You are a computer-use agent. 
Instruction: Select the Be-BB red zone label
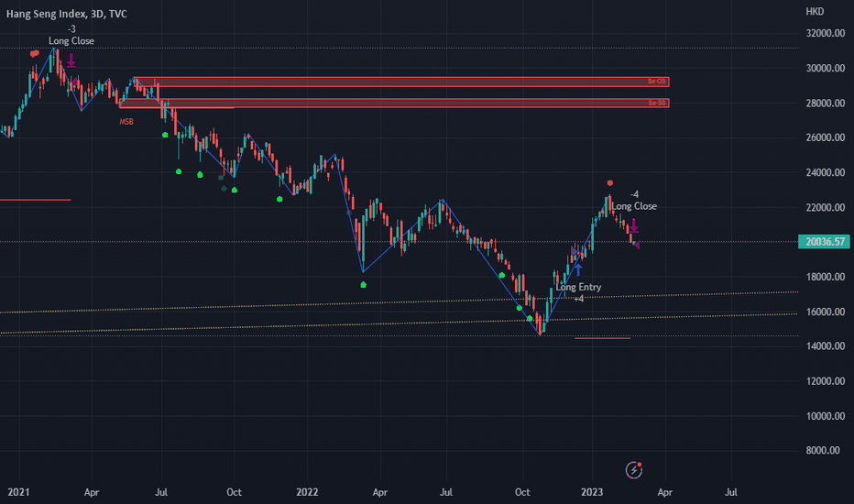[x=657, y=103]
